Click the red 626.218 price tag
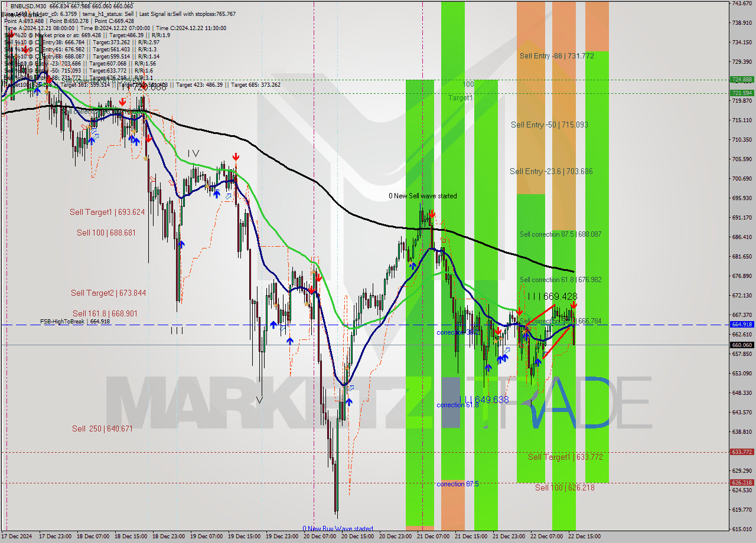756x543 pixels. (x=742, y=482)
